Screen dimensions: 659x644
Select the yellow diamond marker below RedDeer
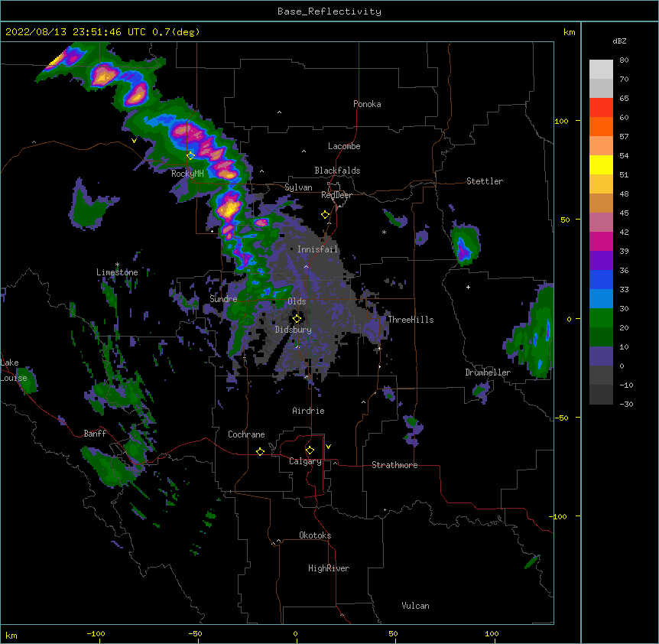(x=326, y=215)
